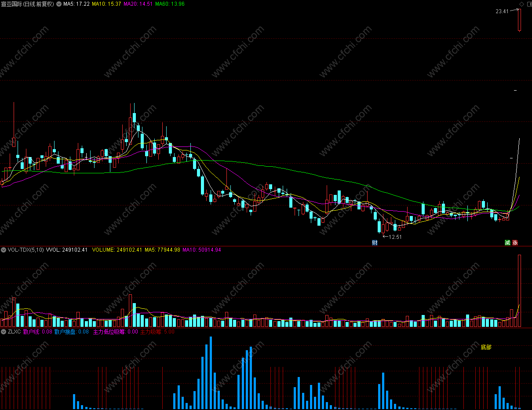Click the volume MA10: 50914.94 label
The height and width of the screenshot is (410, 532).
click(x=202, y=250)
